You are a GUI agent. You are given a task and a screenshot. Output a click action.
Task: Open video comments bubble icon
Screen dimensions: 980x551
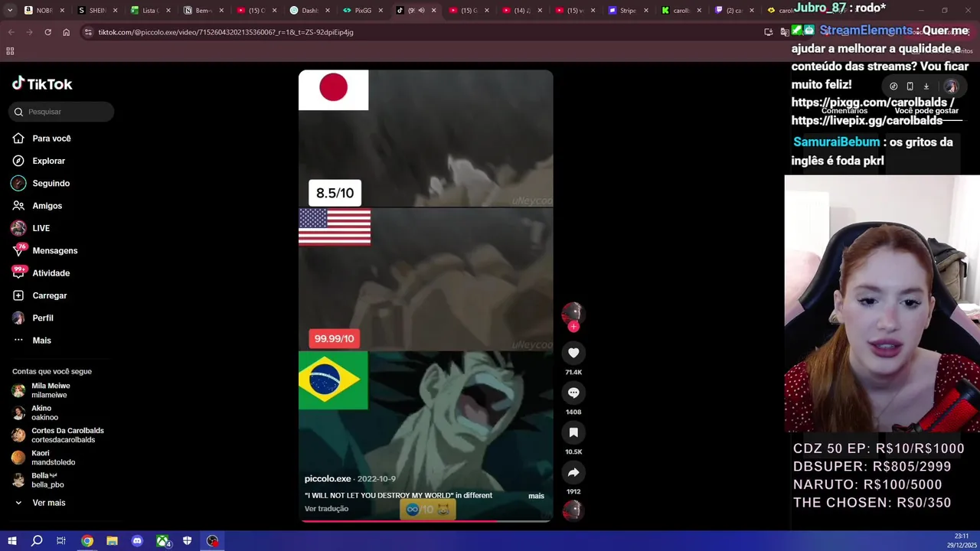click(573, 393)
